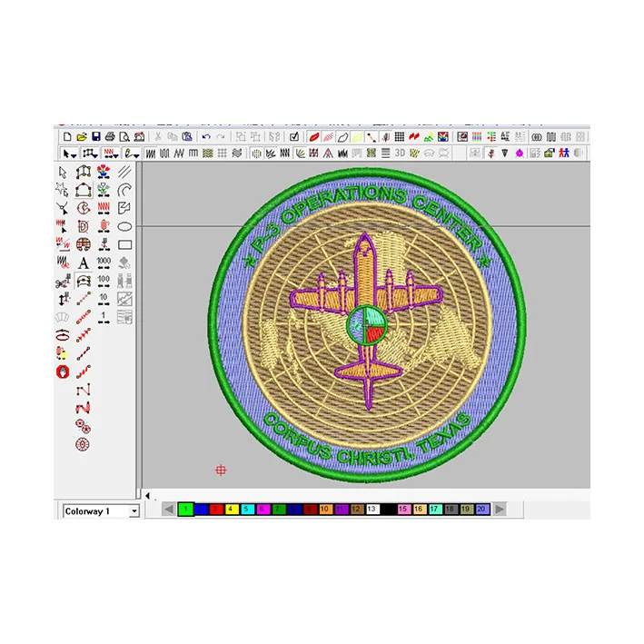
Task: Click the red crosshair marker on the canvas
Action: tap(221, 470)
